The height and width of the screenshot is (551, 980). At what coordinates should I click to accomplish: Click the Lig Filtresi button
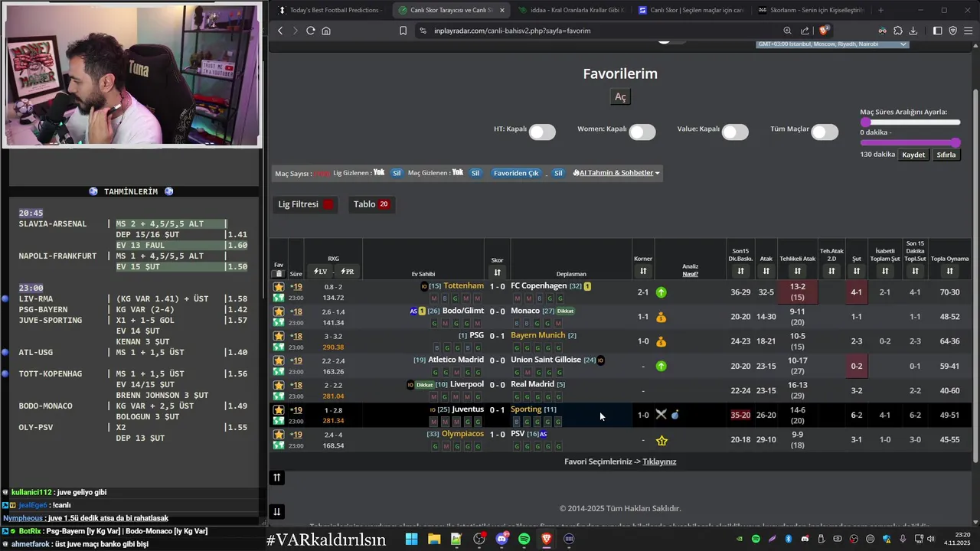[305, 204]
